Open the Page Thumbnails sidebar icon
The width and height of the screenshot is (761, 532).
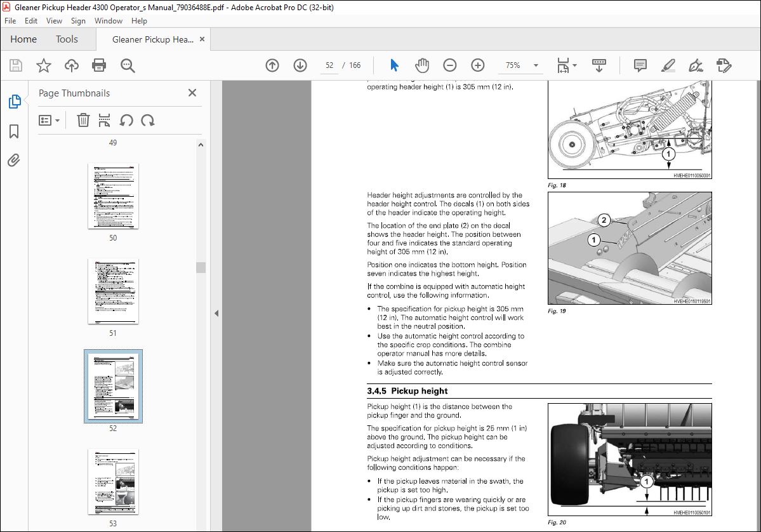(x=14, y=102)
